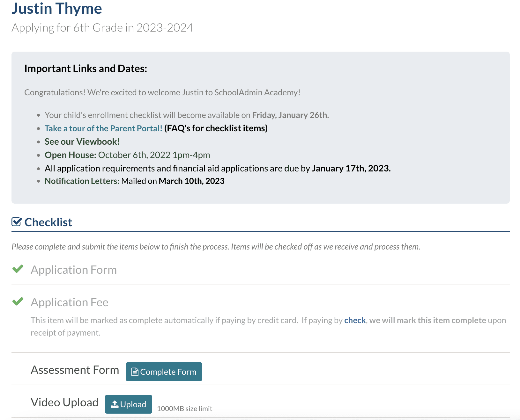The height and width of the screenshot is (420, 520).
Task: Click the bold 'check' payment link
Action: [x=355, y=320]
